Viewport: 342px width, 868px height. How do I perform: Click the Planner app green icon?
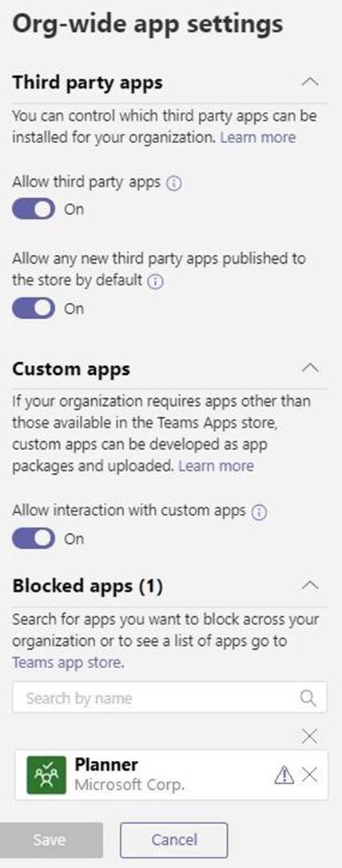(x=46, y=774)
